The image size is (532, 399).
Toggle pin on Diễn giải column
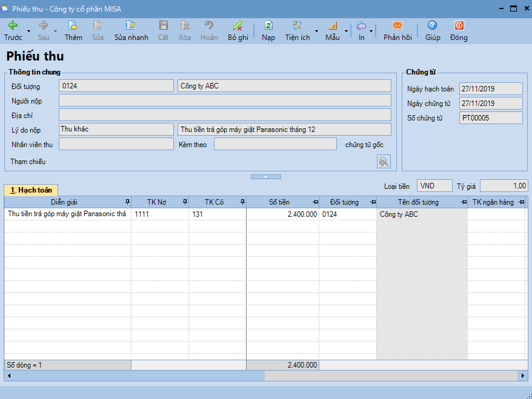[x=127, y=202]
